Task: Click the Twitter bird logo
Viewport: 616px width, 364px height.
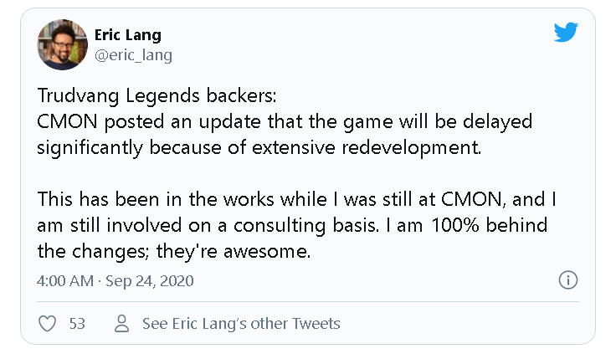Action: click(x=566, y=33)
